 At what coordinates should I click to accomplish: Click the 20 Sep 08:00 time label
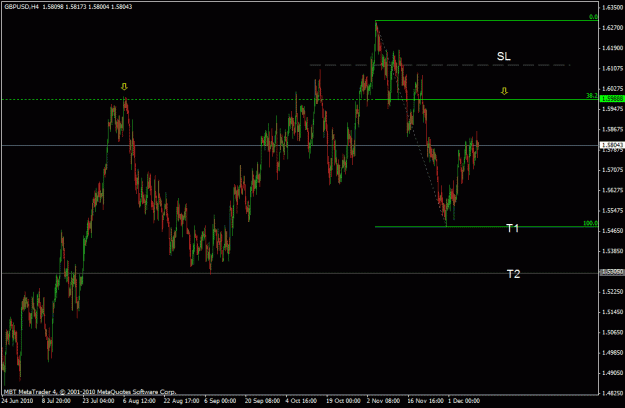click(x=262, y=401)
